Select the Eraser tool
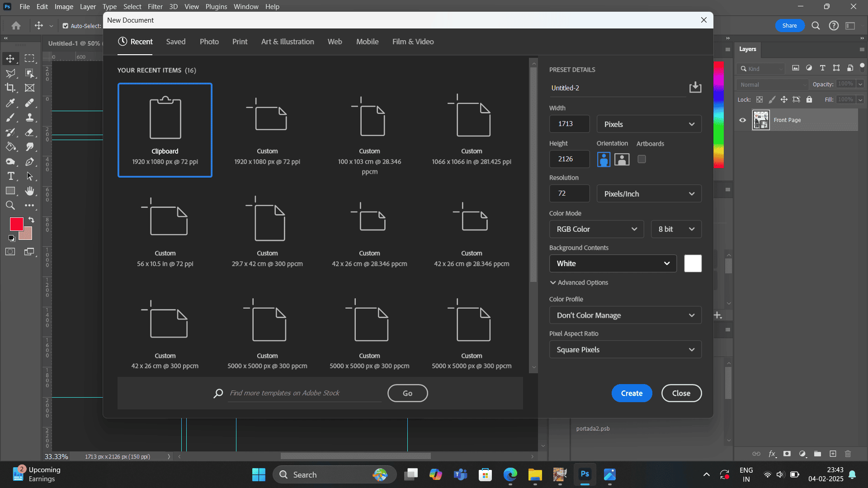868x488 pixels. pyautogui.click(x=29, y=132)
